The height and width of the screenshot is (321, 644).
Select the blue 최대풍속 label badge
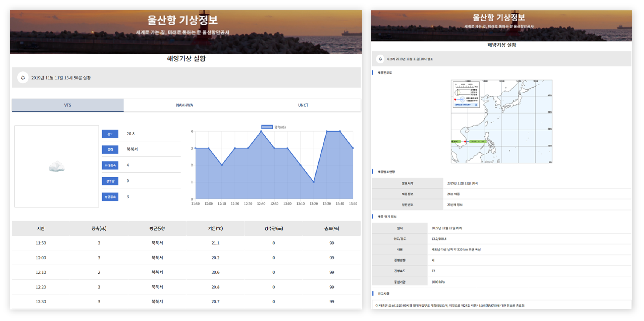coord(110,165)
